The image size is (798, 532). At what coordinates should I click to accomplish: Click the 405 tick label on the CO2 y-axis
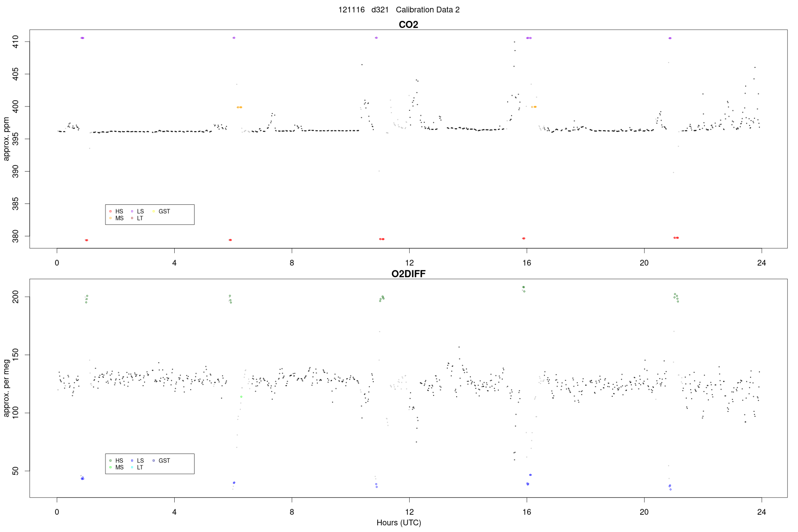pyautogui.click(x=16, y=74)
